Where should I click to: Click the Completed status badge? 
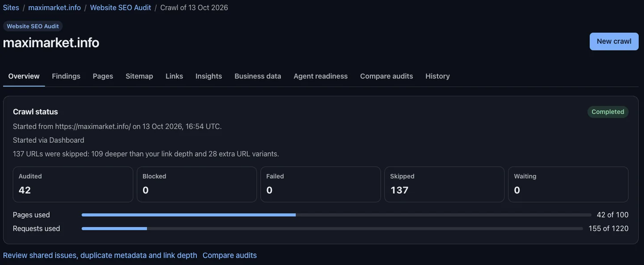coord(608,112)
